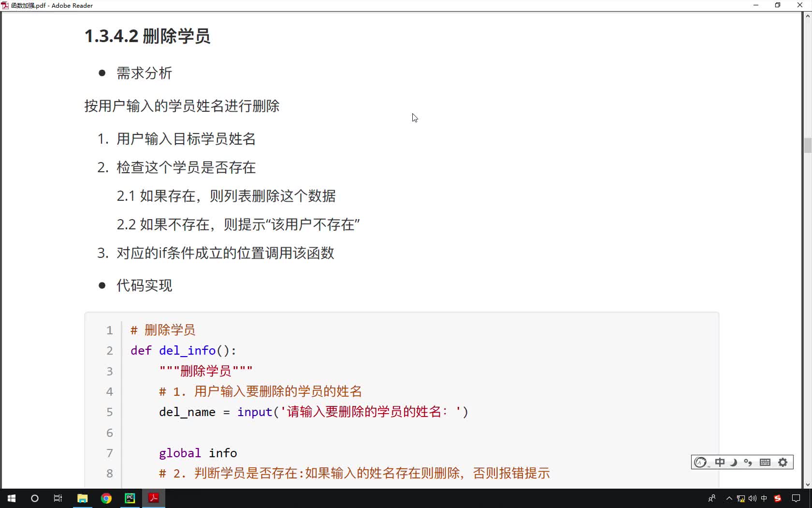Click the Sogou IME logo on floating bar

coord(701,463)
